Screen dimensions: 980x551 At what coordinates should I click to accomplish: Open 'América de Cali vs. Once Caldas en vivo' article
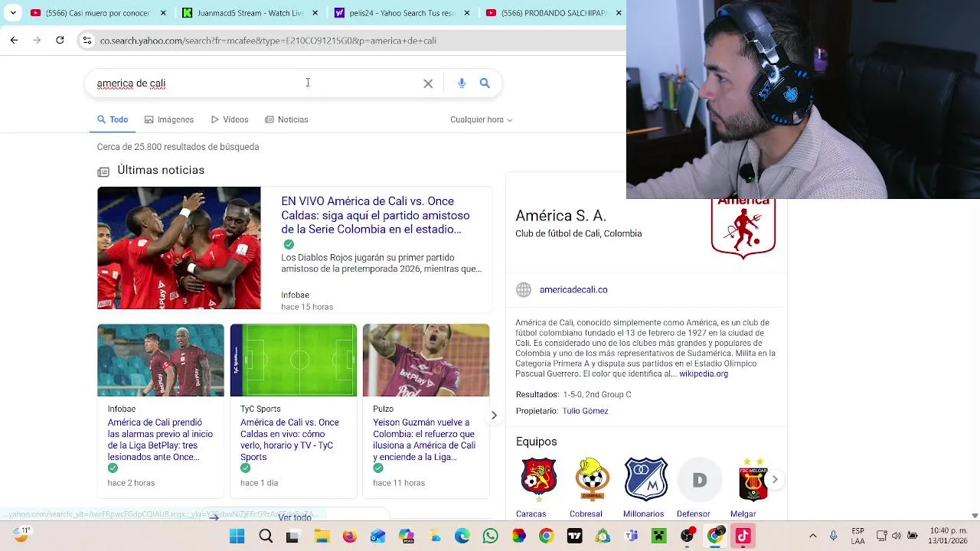290,440
